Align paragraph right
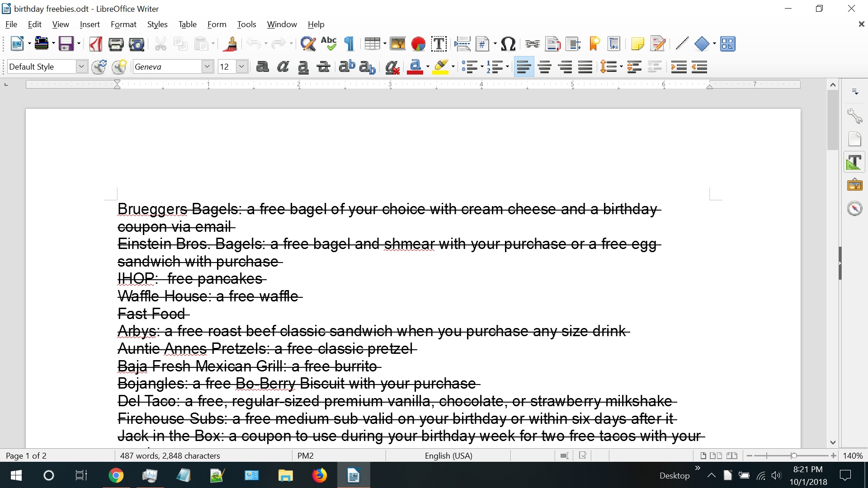Image resolution: width=868 pixels, height=488 pixels. tap(565, 67)
